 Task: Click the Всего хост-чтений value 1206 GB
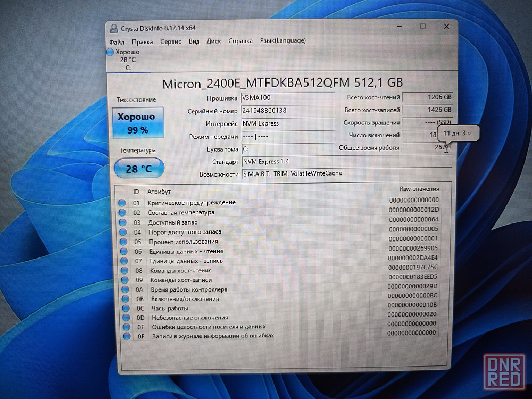428,97
